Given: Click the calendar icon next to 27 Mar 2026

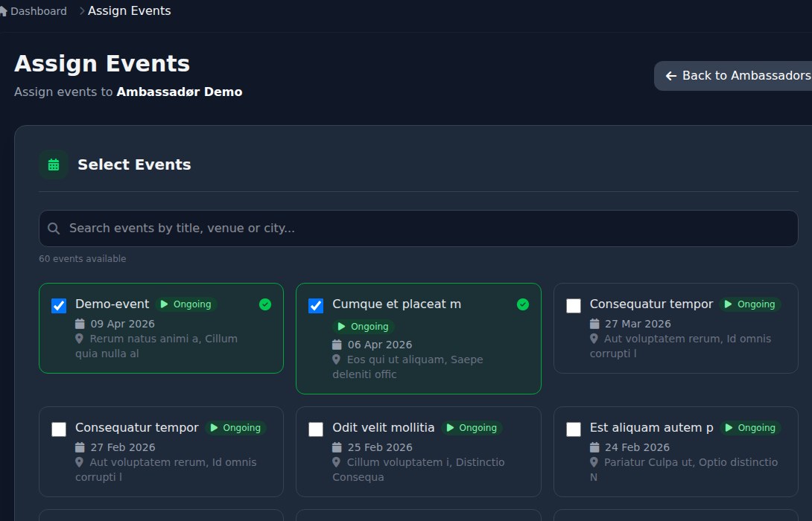Looking at the screenshot, I should pyautogui.click(x=594, y=324).
